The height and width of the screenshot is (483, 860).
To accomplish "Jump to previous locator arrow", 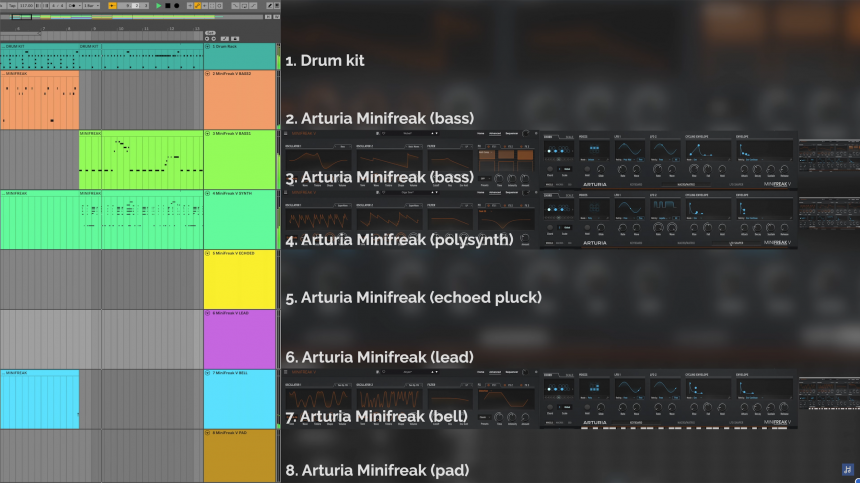I will point(207,38).
